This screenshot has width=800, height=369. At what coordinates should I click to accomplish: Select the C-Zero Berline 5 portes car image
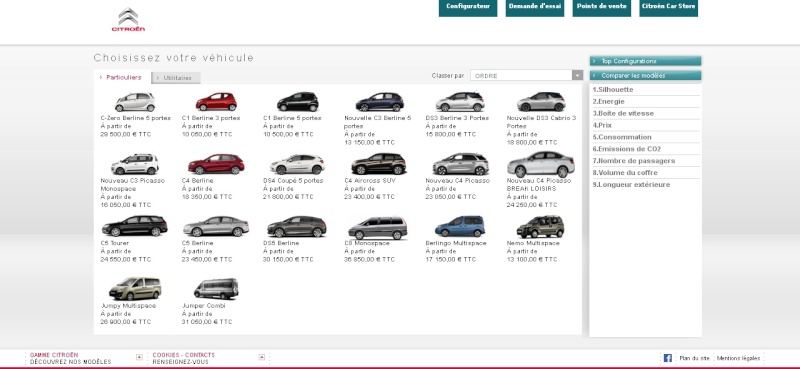pyautogui.click(x=135, y=102)
